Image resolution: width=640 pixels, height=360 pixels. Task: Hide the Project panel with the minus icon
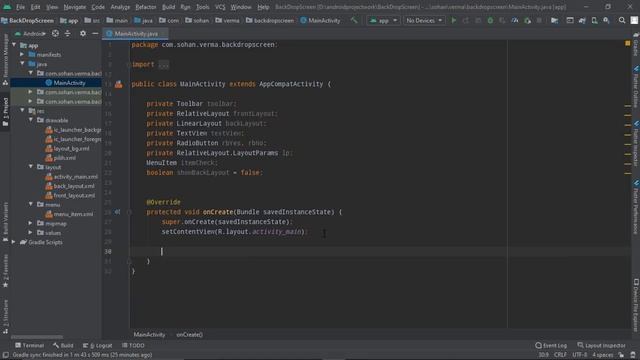pyautogui.click(x=95, y=33)
